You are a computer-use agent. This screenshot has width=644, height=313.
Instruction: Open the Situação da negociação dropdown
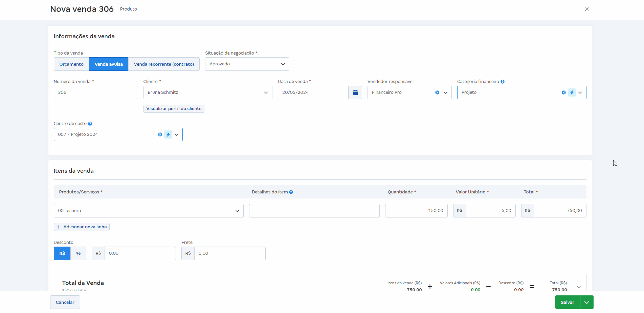pyautogui.click(x=247, y=64)
